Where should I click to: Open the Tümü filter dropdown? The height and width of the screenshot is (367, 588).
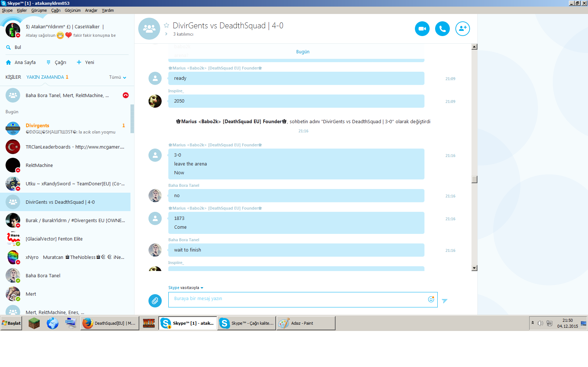pos(118,77)
